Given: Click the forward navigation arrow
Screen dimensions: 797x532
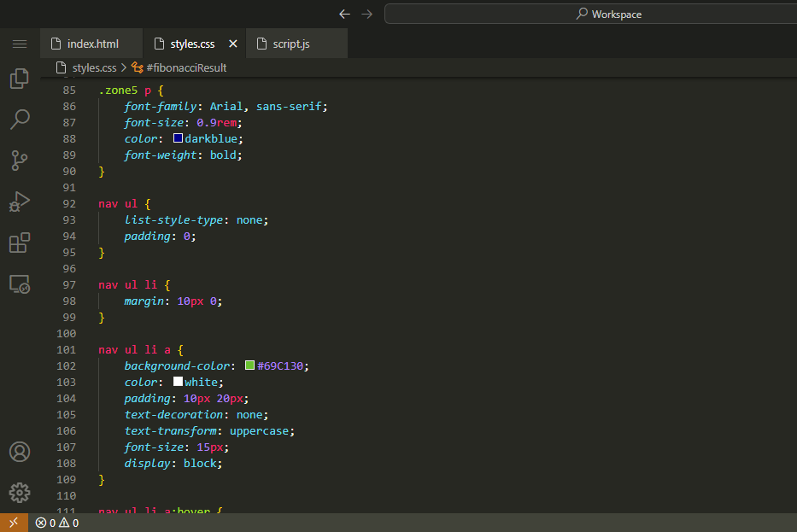Looking at the screenshot, I should pyautogui.click(x=367, y=14).
